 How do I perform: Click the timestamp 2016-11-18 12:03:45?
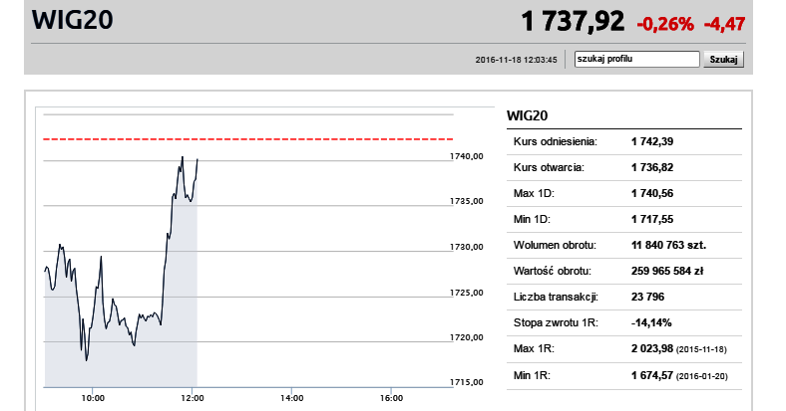(516, 60)
